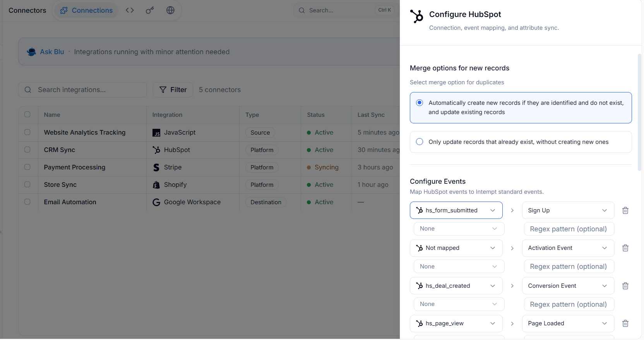Sort by the Type column header
The width and height of the screenshot is (644, 340).
252,115
